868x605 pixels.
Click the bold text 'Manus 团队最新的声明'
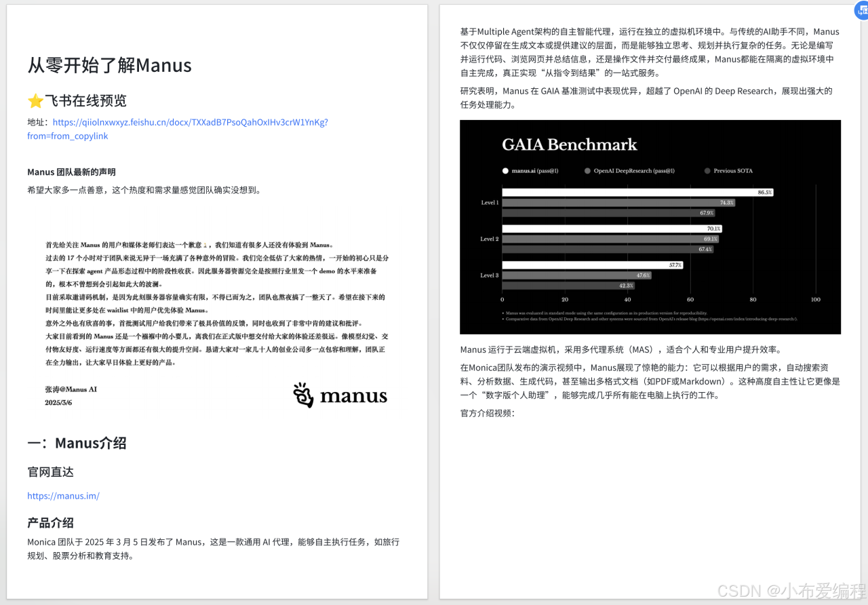[x=71, y=172]
